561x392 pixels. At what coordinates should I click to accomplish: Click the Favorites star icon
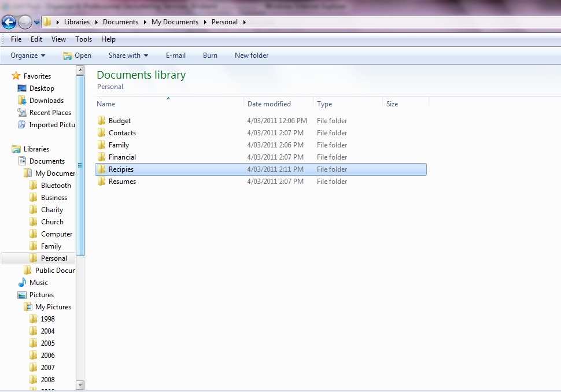[x=16, y=76]
